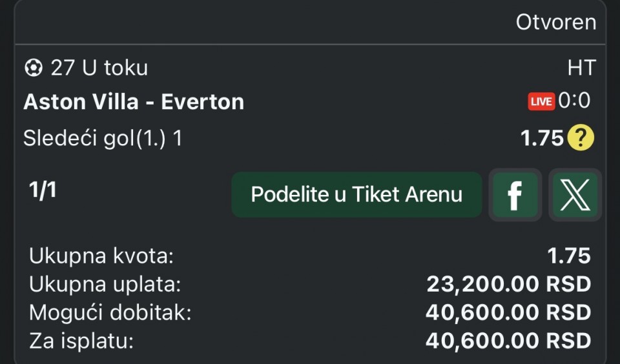Viewport: 620px width, 364px height.
Task: Click the Otvoren ticket status label
Action: (x=555, y=22)
